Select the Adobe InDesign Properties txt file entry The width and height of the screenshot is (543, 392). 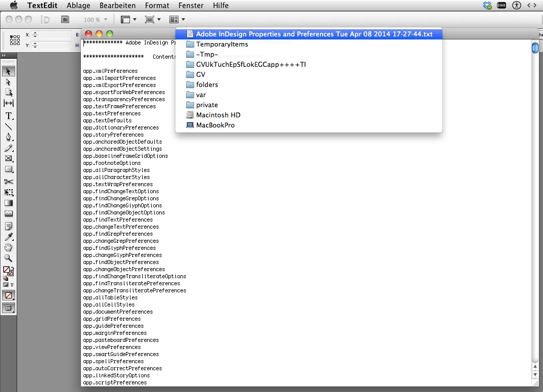click(308, 34)
